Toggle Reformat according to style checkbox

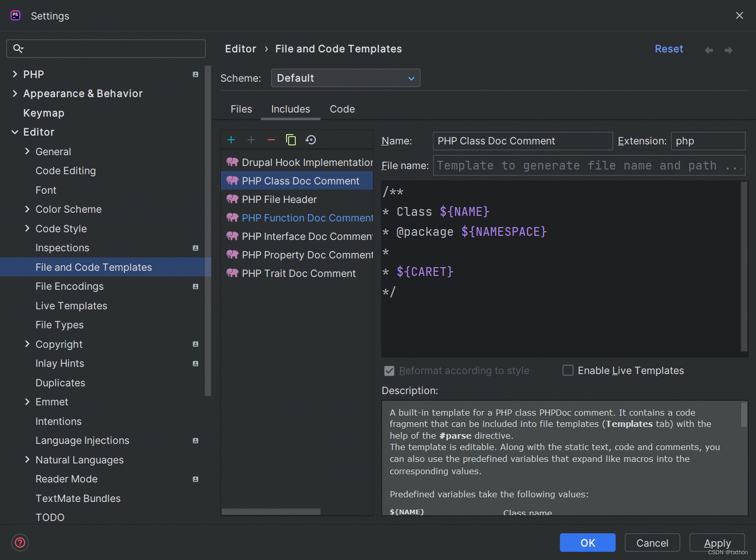pyautogui.click(x=389, y=371)
